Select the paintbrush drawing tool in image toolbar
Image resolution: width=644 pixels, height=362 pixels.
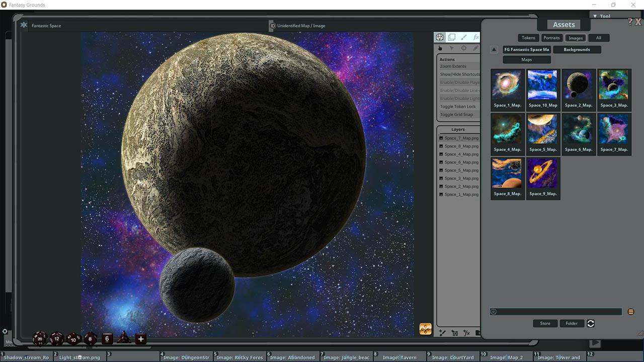463,37
